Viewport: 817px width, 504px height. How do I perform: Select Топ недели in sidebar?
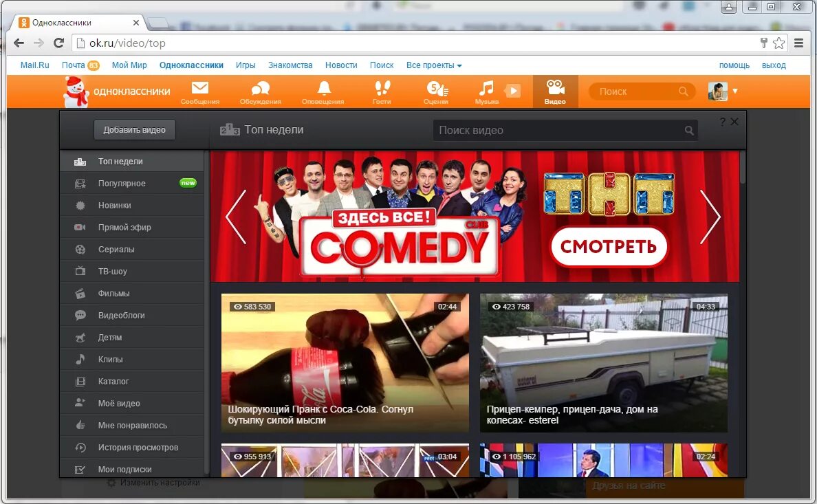[132, 162]
